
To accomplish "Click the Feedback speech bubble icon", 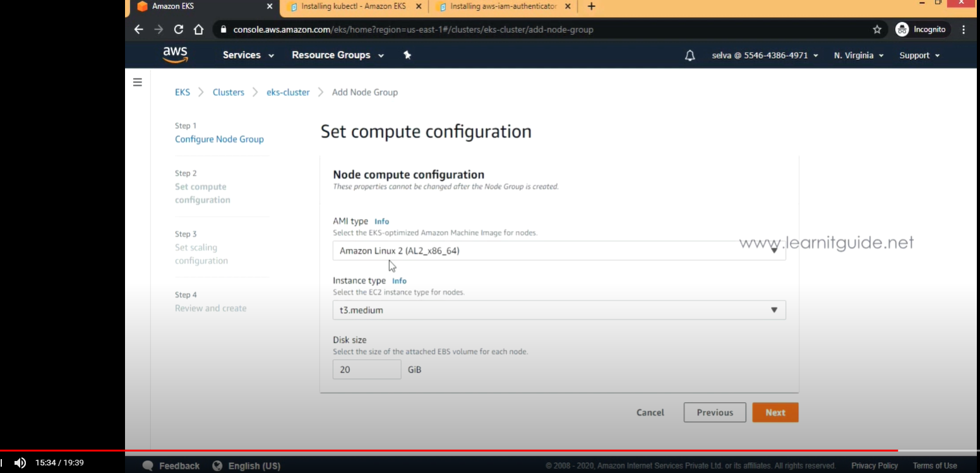I will pyautogui.click(x=148, y=466).
